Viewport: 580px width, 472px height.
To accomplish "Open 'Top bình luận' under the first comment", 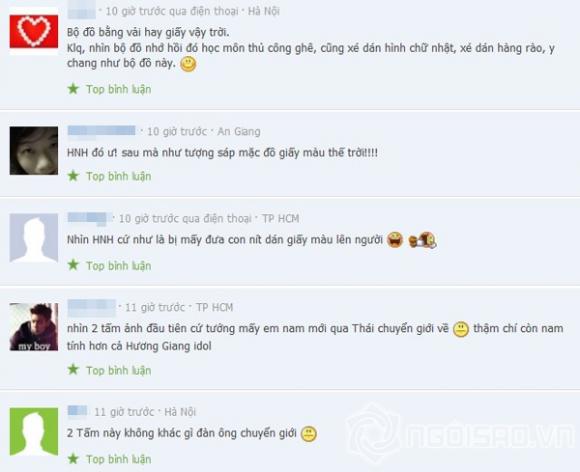I will point(118,89).
